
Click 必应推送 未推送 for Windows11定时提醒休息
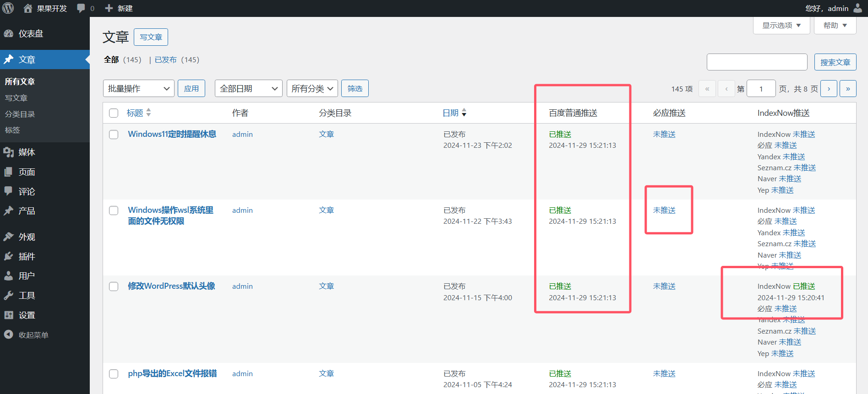tap(664, 134)
